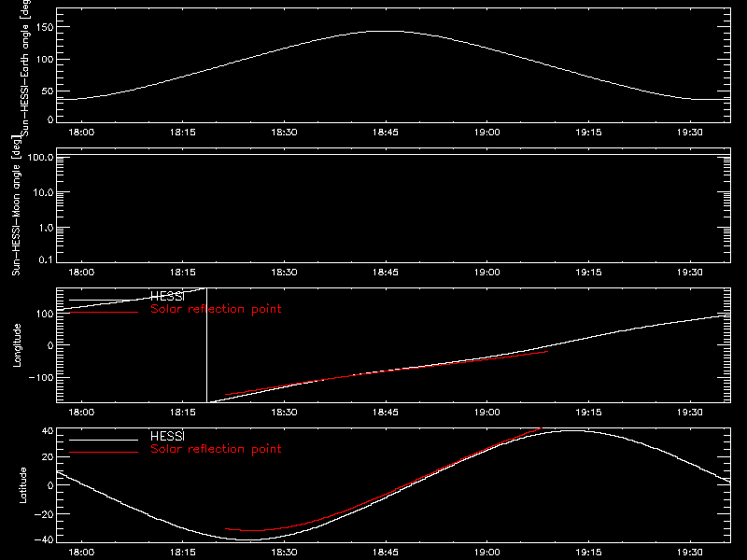Screen dimensions: 747x560
Task: Click 19:15 time label under Moon angle plot
Action: [x=588, y=273]
